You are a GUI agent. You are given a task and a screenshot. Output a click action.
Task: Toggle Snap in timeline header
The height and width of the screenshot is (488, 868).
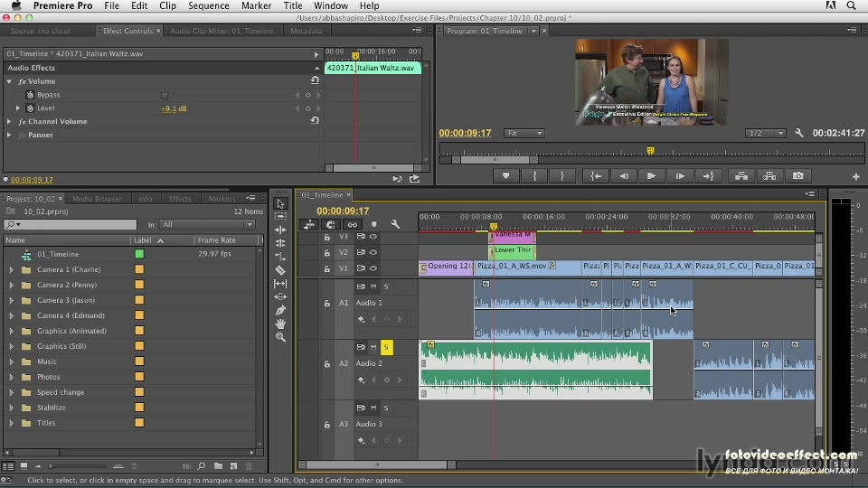331,224
